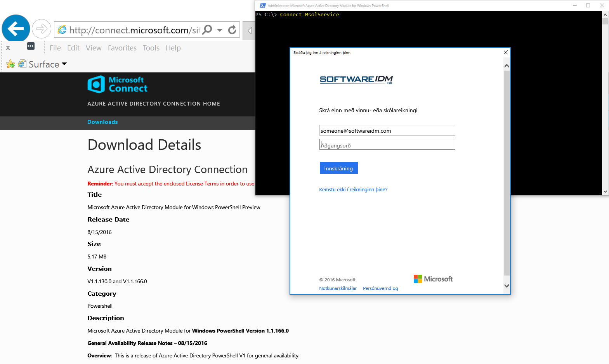The image size is (609, 364).
Task: Click the search magnifier in address bar
Action: point(208,29)
